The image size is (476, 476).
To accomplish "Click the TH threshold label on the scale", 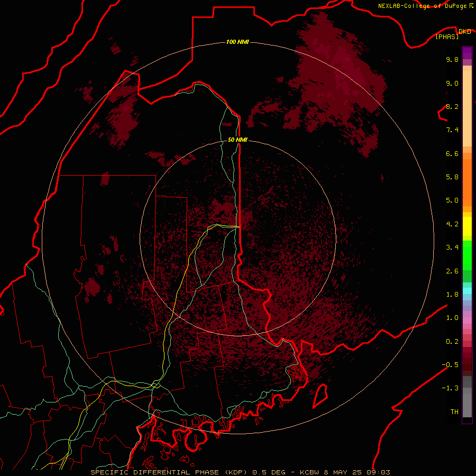I will [454, 412].
